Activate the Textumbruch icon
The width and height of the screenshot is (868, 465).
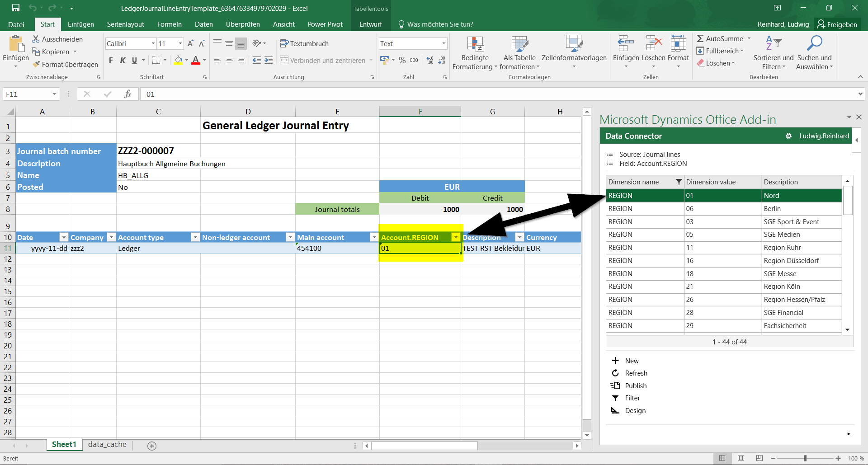[284, 43]
